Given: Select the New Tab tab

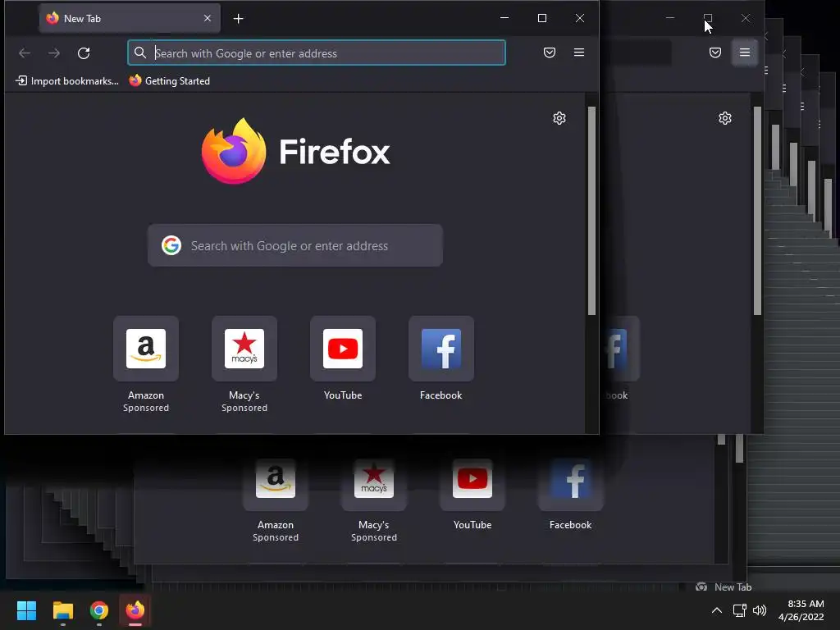Looking at the screenshot, I should (x=130, y=18).
